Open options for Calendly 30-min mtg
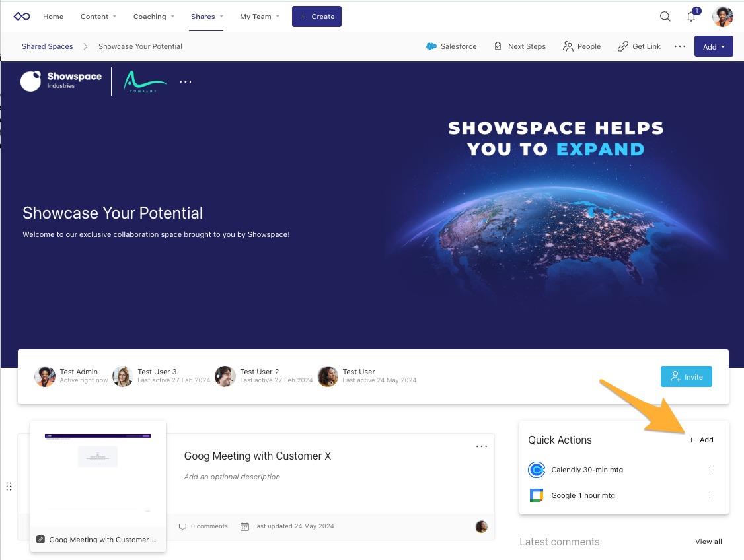This screenshot has width=744, height=560. [x=710, y=470]
